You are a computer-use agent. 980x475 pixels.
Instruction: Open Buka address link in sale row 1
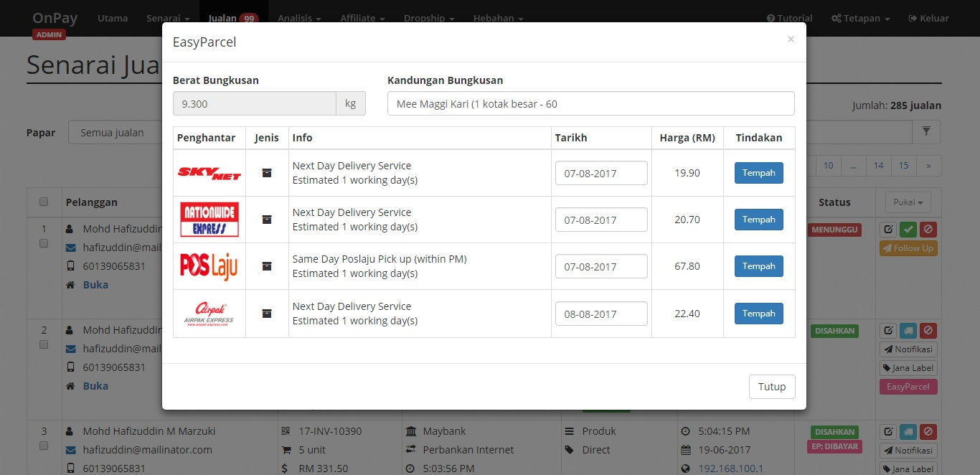[x=95, y=285]
